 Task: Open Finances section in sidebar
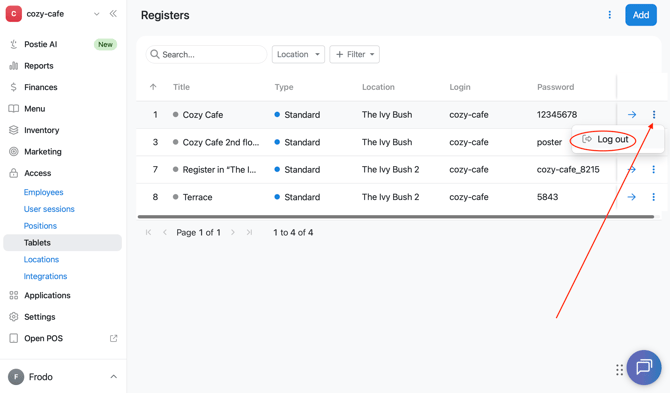pos(41,87)
